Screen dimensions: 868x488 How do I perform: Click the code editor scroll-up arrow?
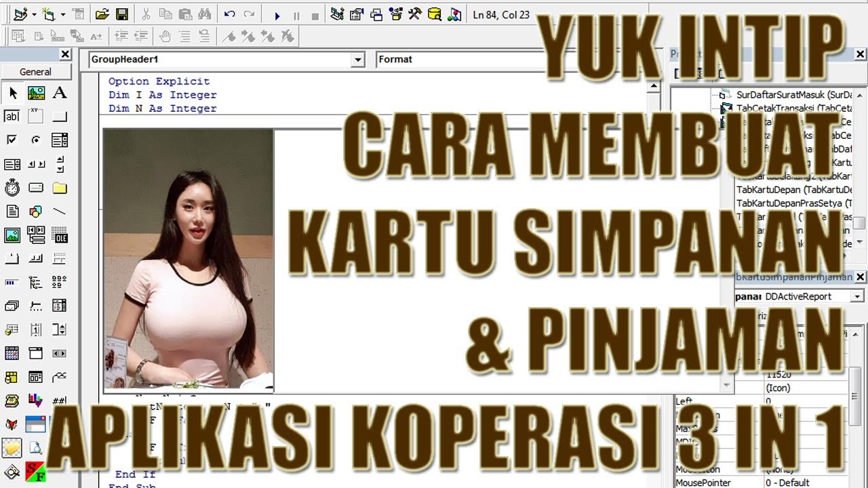click(654, 86)
